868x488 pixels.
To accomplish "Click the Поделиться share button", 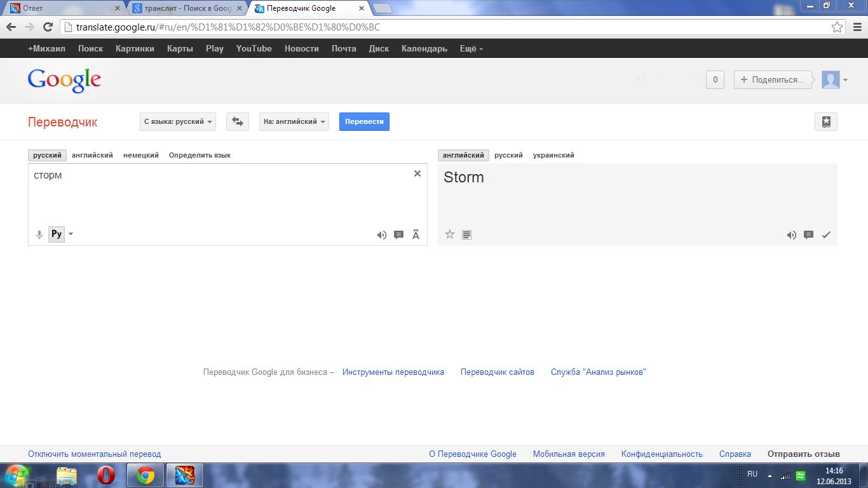I will coord(773,80).
